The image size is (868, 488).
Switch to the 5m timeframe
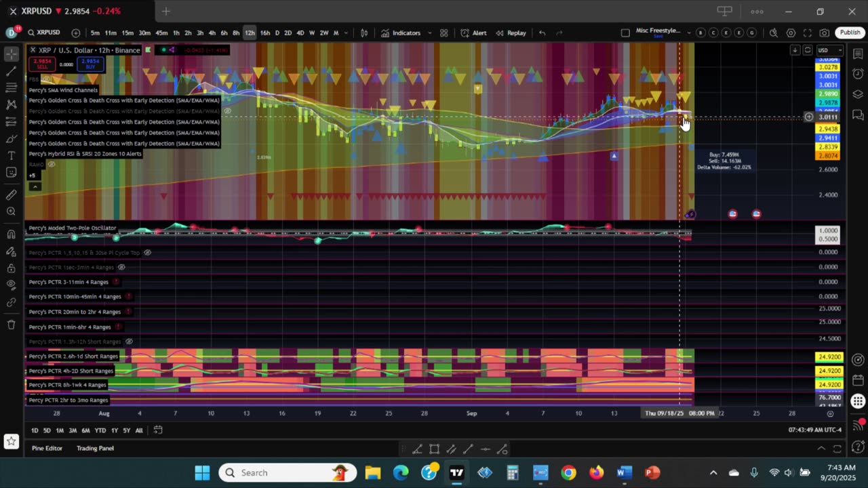pyautogui.click(x=95, y=33)
